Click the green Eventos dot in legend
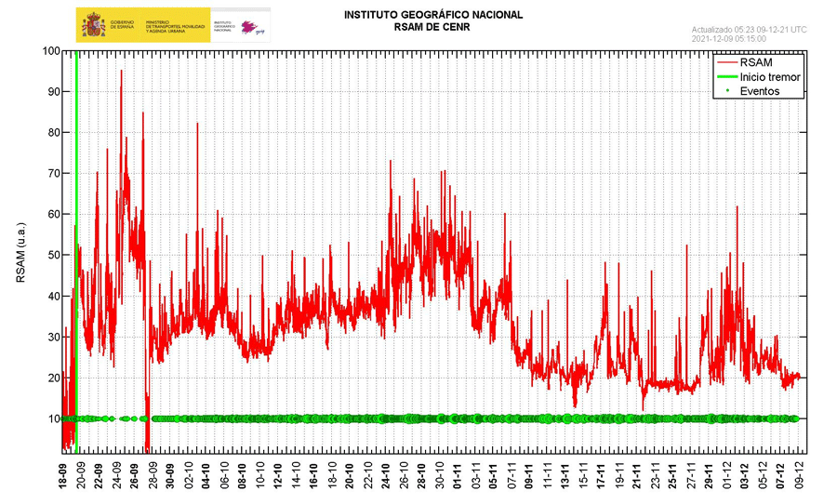The width and height of the screenshot is (837, 504). tap(726, 91)
